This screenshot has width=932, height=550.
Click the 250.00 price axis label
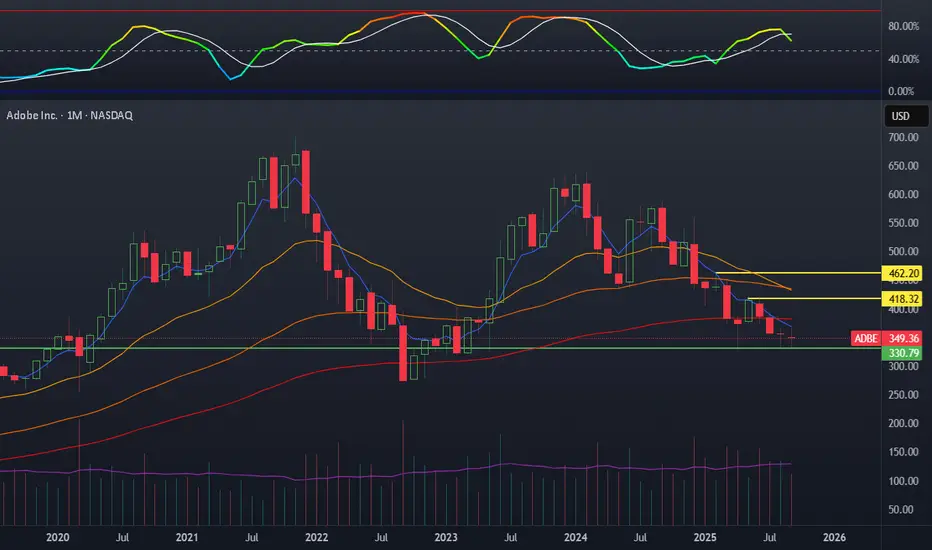pos(903,395)
